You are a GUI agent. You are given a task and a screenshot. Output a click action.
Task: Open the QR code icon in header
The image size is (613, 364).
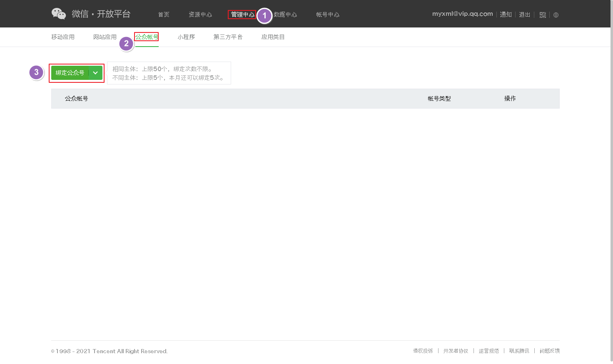coord(543,15)
